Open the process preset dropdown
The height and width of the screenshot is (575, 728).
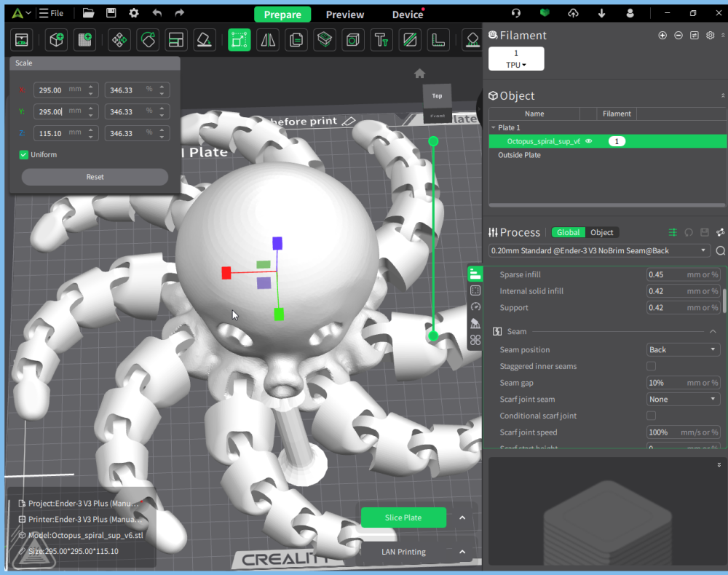click(600, 250)
